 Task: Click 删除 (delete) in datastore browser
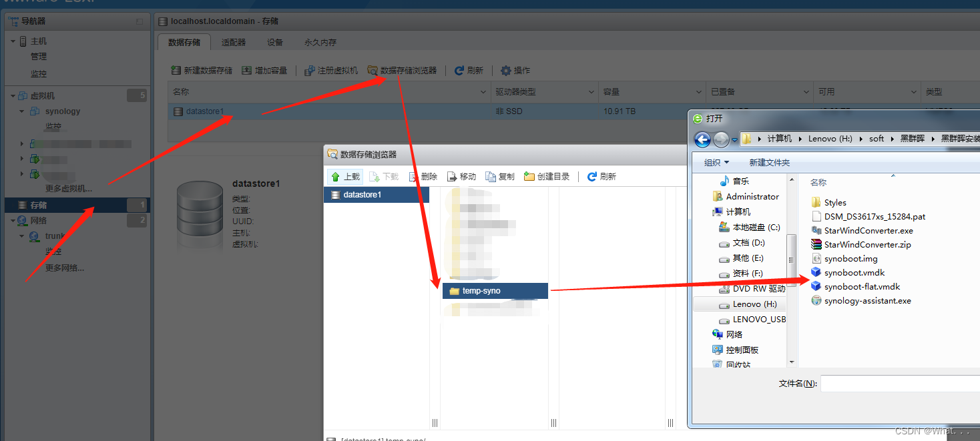(x=423, y=177)
